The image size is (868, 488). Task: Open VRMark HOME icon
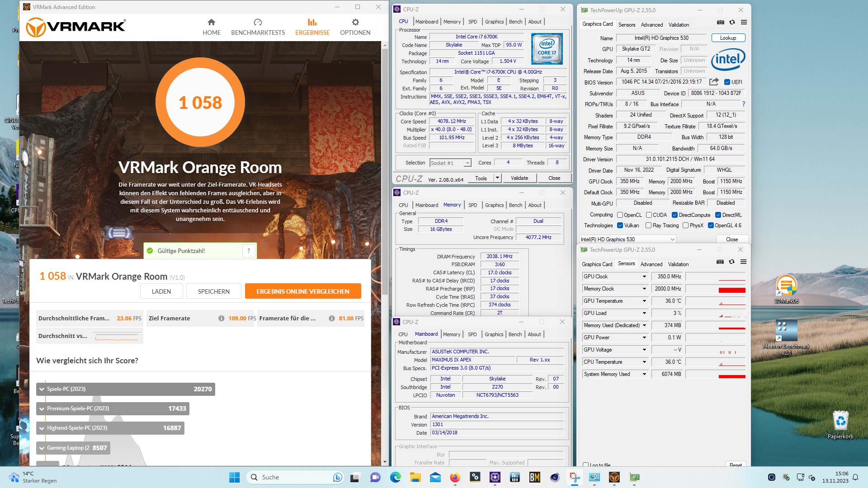tap(211, 22)
